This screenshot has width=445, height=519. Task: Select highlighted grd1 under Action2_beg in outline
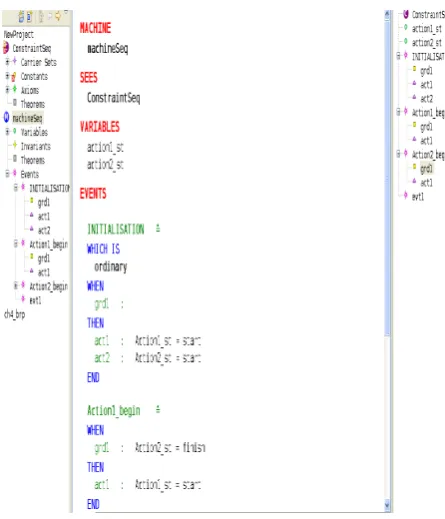tap(426, 169)
